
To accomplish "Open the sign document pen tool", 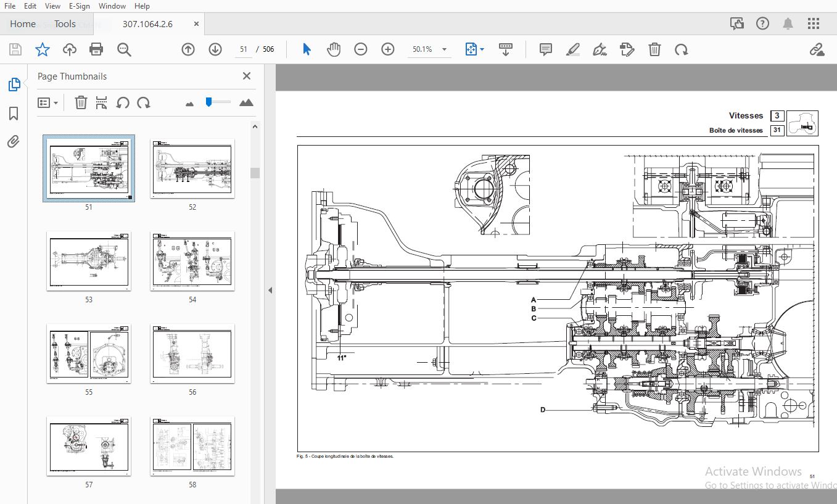I will click(600, 49).
